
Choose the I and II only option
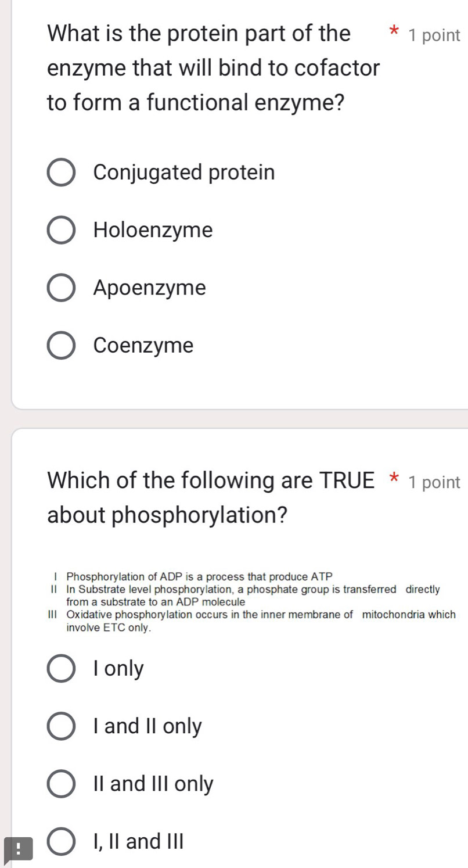60,726
